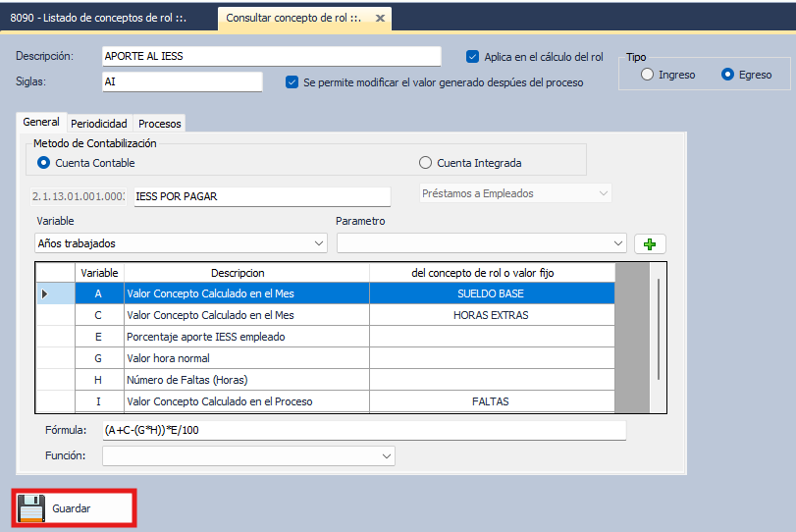
Task: Select the Egreso type option
Action: pos(727,75)
